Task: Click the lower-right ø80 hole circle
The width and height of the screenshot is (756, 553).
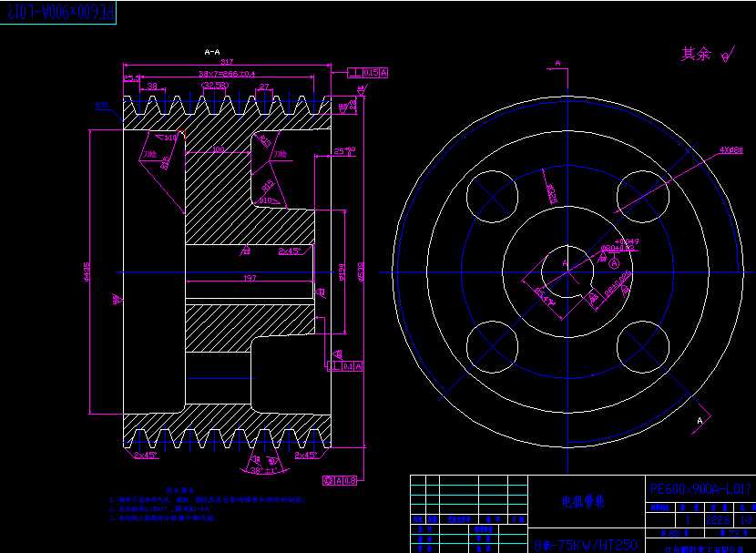Action: [x=643, y=347]
